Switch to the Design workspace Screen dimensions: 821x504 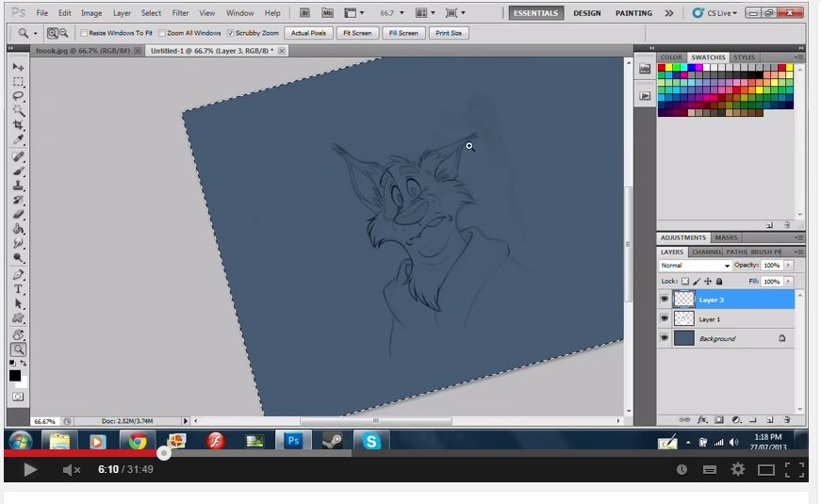click(587, 13)
